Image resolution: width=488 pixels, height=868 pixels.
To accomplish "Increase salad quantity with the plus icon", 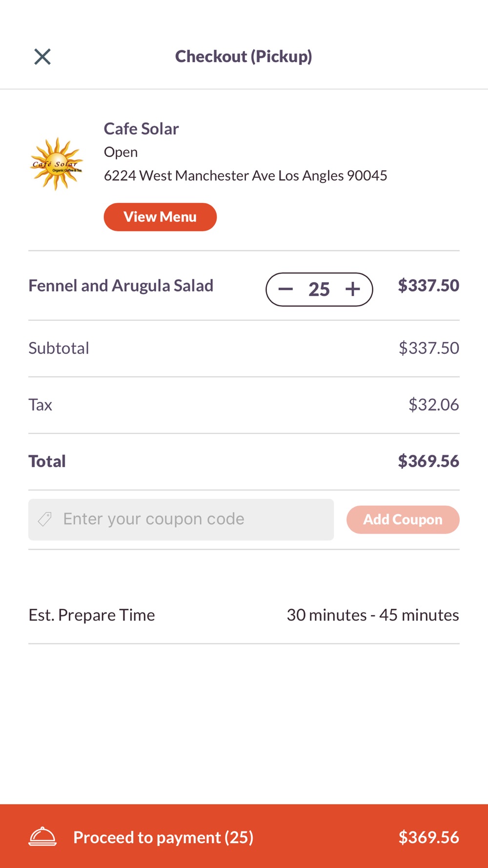I will point(352,289).
